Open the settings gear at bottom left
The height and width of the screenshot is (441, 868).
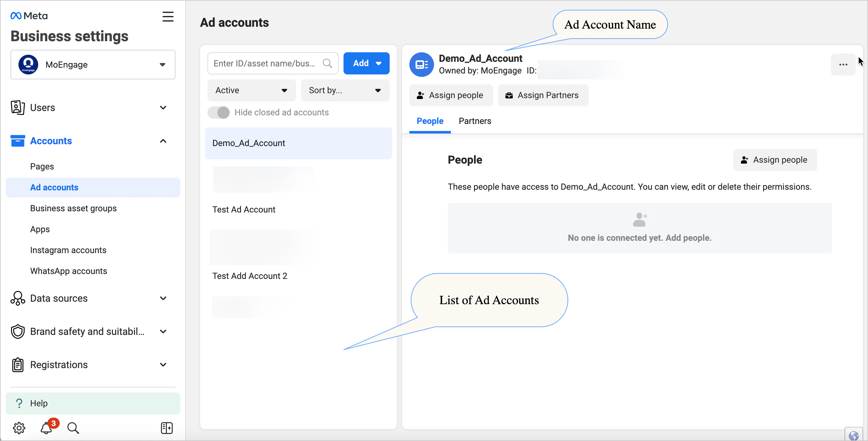coord(19,428)
